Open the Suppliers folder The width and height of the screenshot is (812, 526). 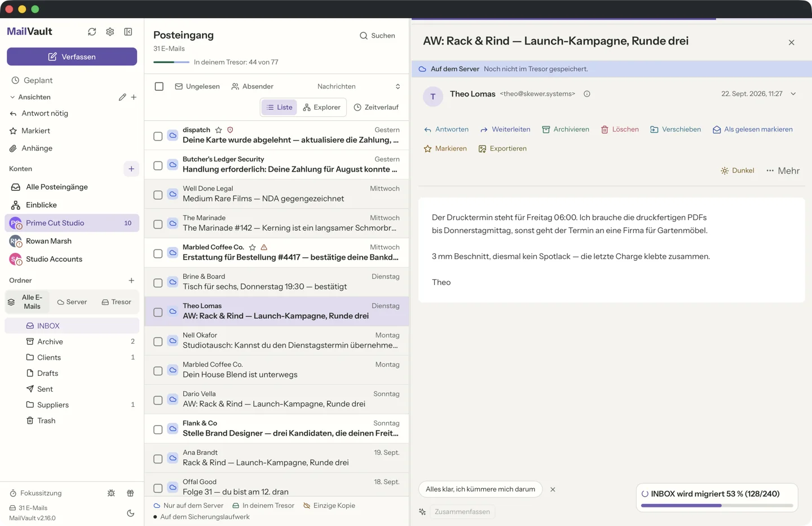[x=72, y=405]
